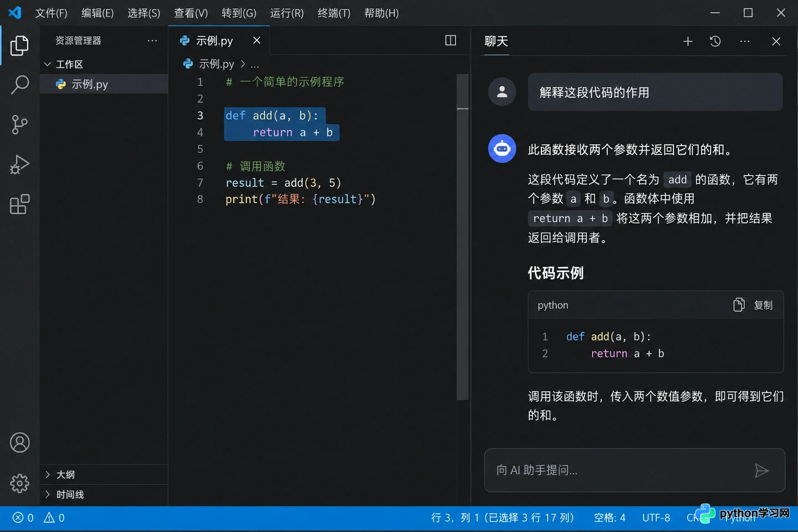798x532 pixels.
Task: Click the 示例.py breadcrumb item
Action: (x=209, y=64)
